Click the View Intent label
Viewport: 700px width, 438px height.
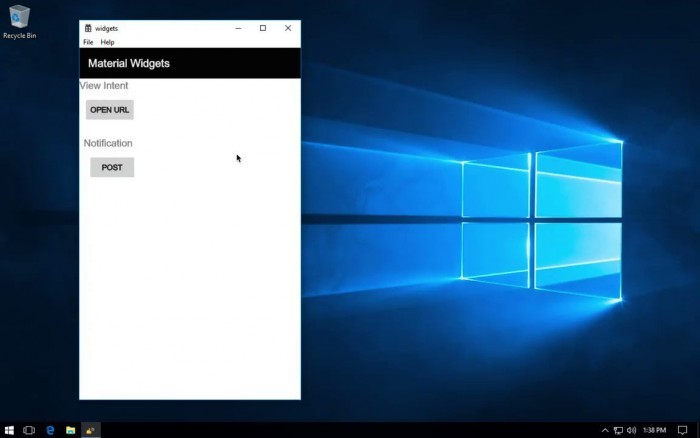point(104,86)
